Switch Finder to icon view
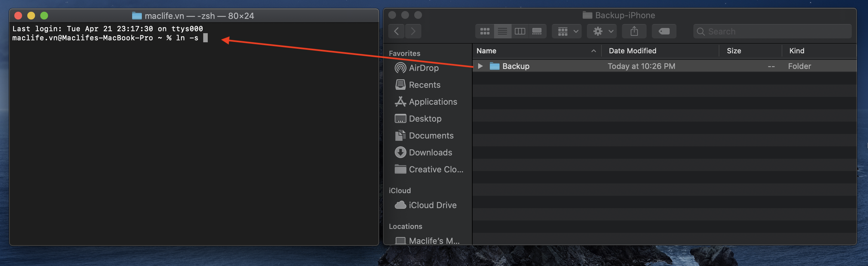868x266 pixels. pos(485,32)
